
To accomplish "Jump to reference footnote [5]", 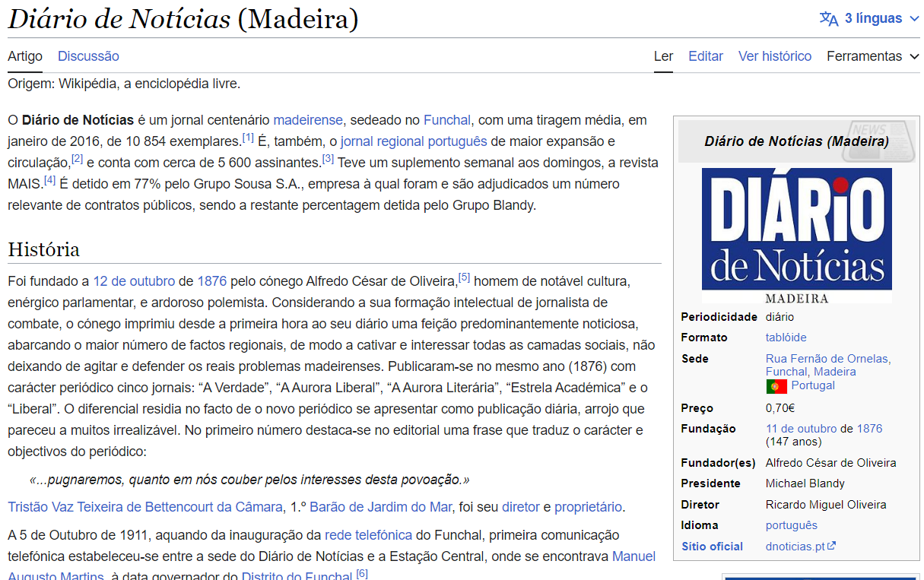I will [464, 277].
